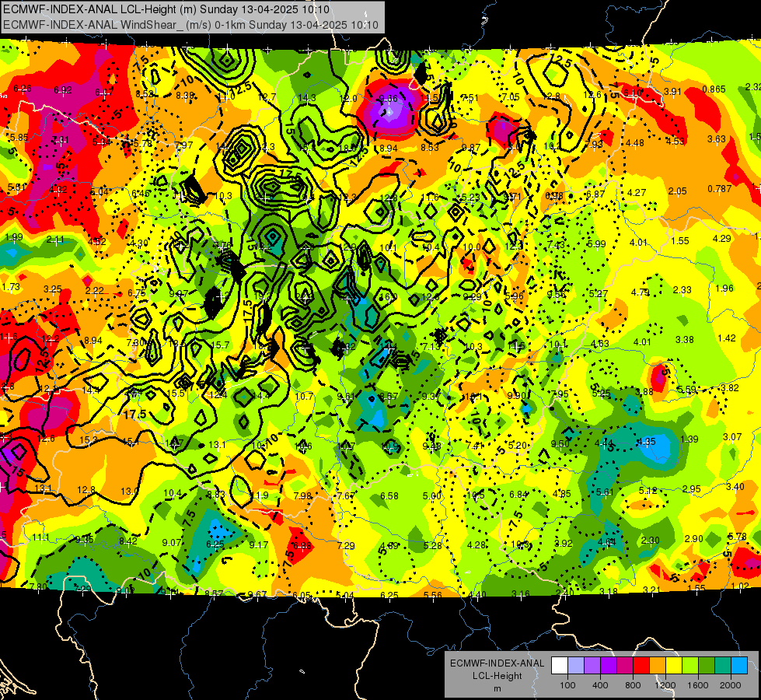Click the map value 5.00
The image size is (761, 700).
point(432,495)
